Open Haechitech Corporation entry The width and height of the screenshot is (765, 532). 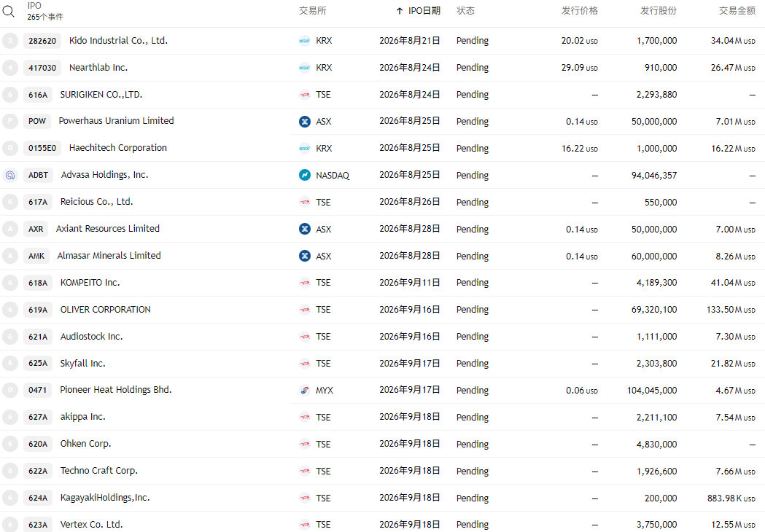pyautogui.click(x=118, y=148)
